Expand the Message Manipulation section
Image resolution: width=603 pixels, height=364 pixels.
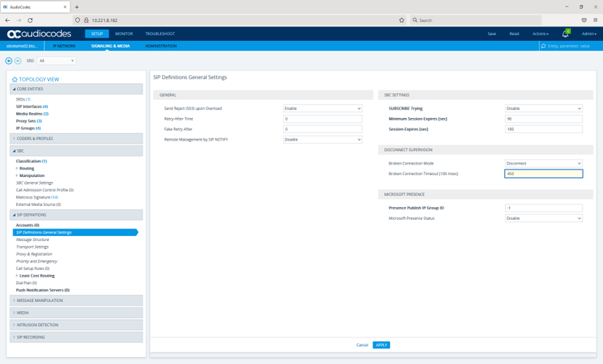76,300
